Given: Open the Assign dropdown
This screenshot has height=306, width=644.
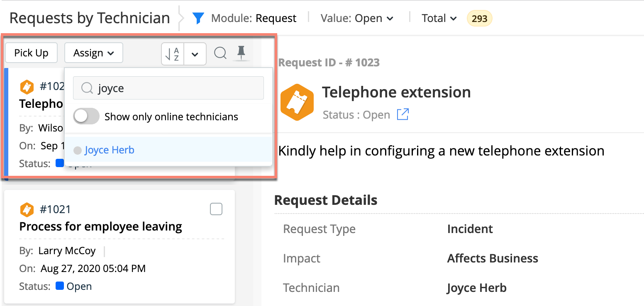Looking at the screenshot, I should [x=94, y=53].
